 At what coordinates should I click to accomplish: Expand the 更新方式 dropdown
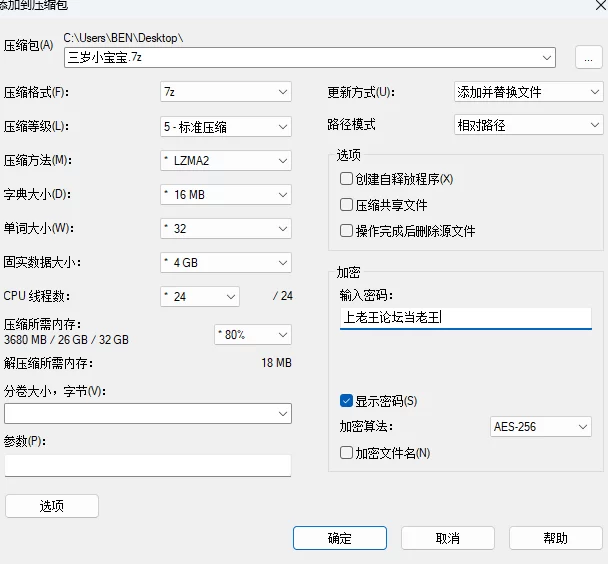[528, 92]
